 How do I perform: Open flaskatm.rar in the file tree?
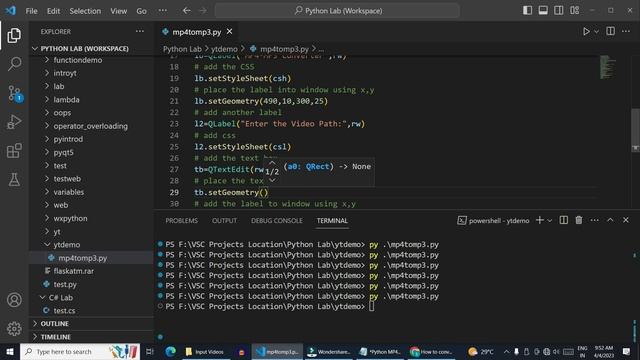[91, 271]
